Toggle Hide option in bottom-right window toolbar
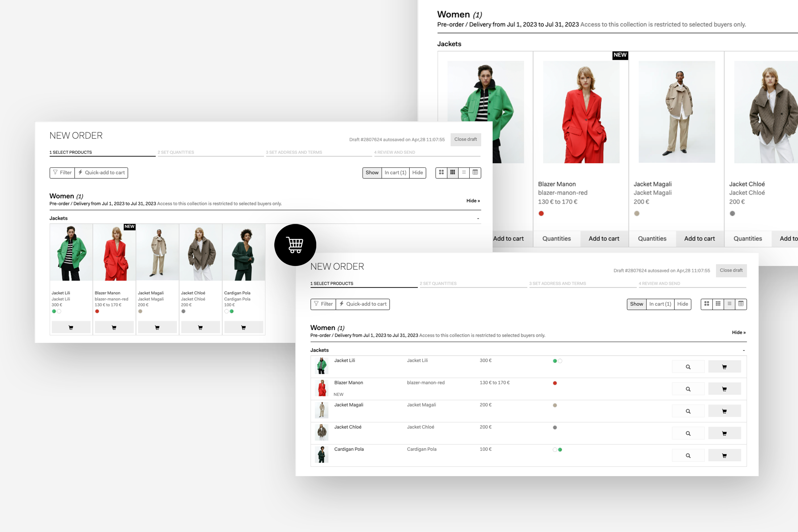The height and width of the screenshot is (532, 798). click(682, 304)
